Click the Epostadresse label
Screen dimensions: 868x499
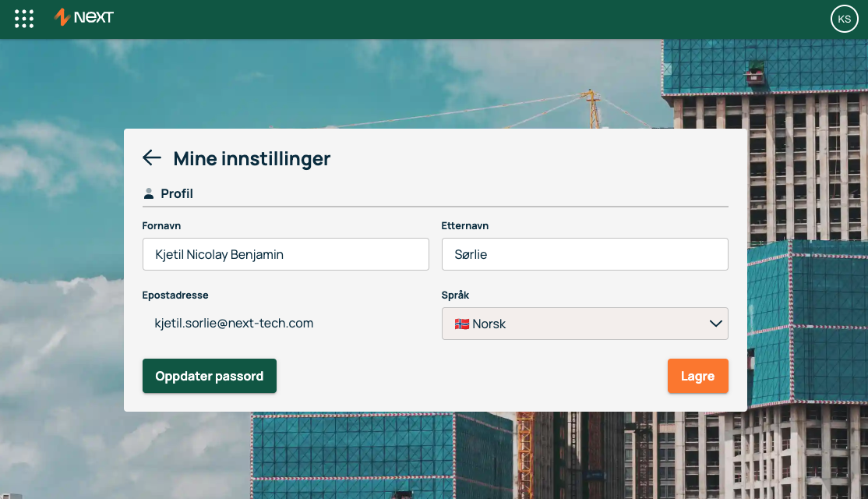click(175, 296)
